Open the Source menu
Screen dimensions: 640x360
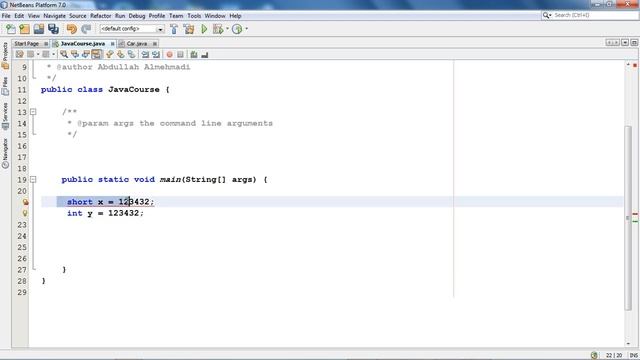tap(78, 16)
